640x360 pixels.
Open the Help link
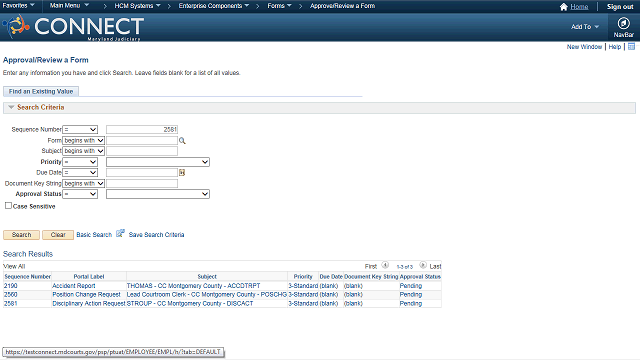point(615,47)
